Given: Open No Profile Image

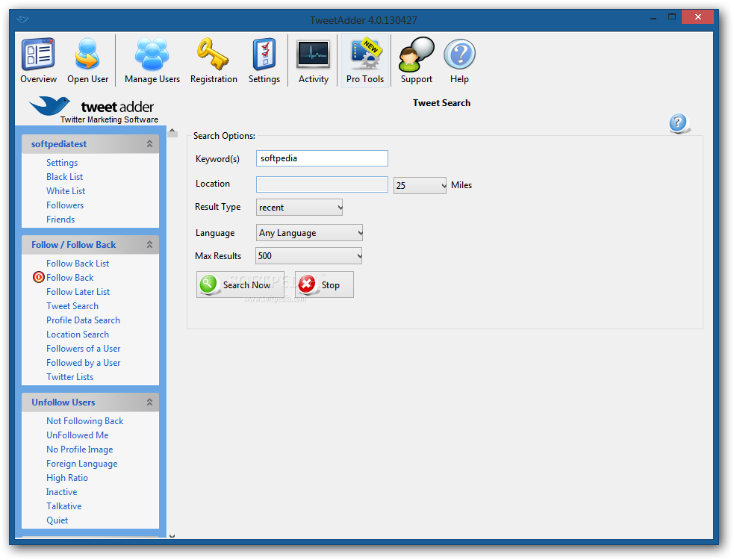Looking at the screenshot, I should pyautogui.click(x=80, y=449).
